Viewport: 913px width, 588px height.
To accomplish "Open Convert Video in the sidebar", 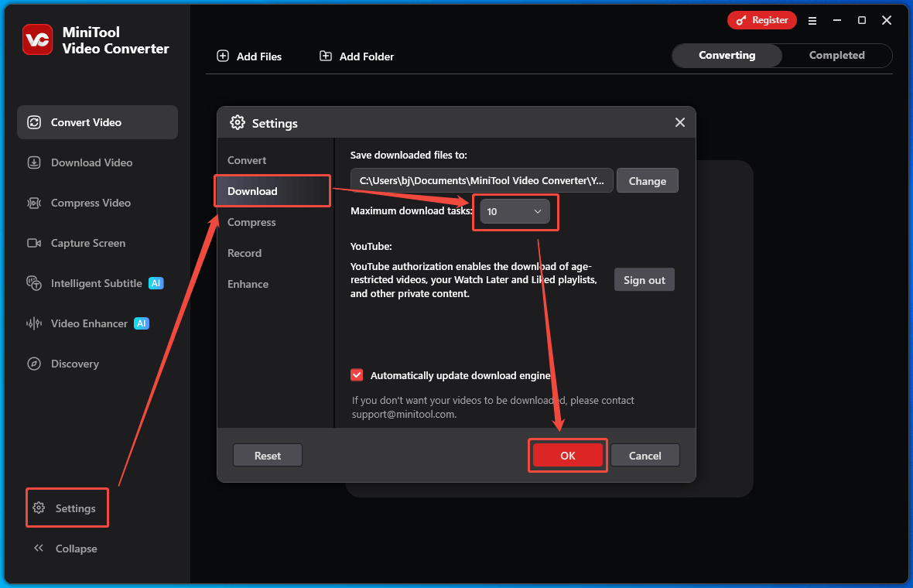I will [x=97, y=122].
